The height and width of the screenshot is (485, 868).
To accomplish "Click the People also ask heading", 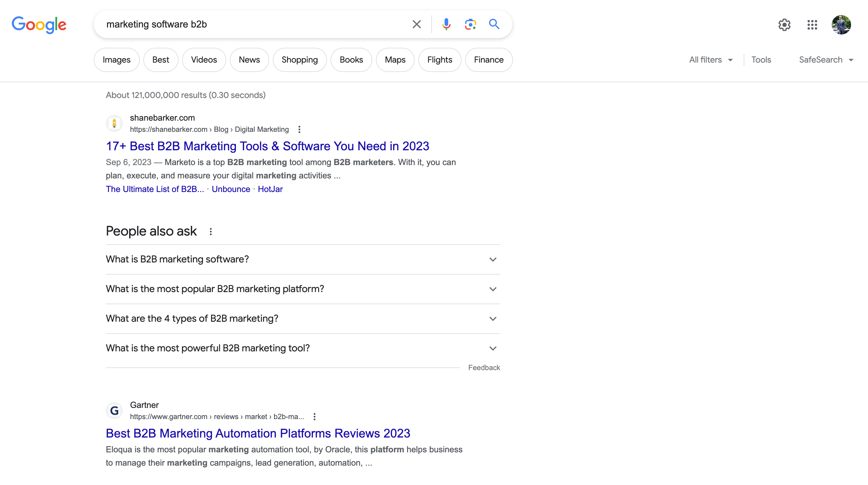I will coord(151,231).
